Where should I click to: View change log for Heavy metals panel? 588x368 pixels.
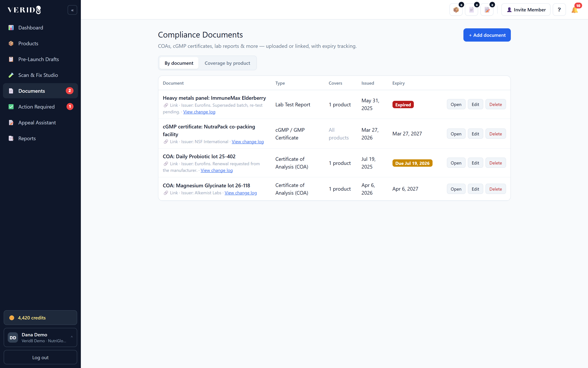tap(199, 112)
